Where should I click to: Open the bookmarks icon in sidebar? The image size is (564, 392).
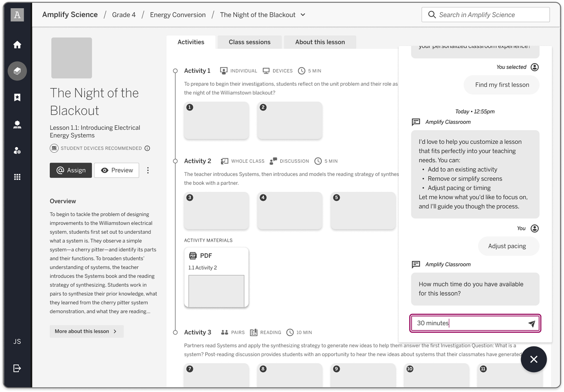coord(17,97)
